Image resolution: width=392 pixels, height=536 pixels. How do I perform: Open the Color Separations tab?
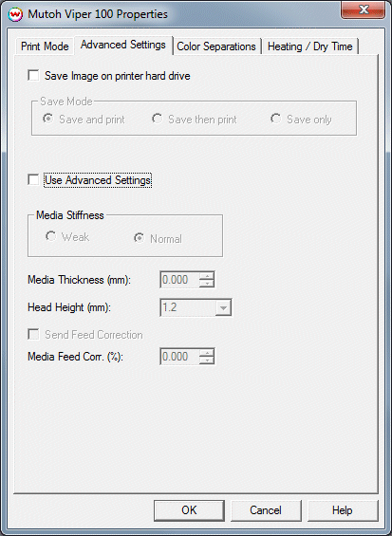point(216,46)
